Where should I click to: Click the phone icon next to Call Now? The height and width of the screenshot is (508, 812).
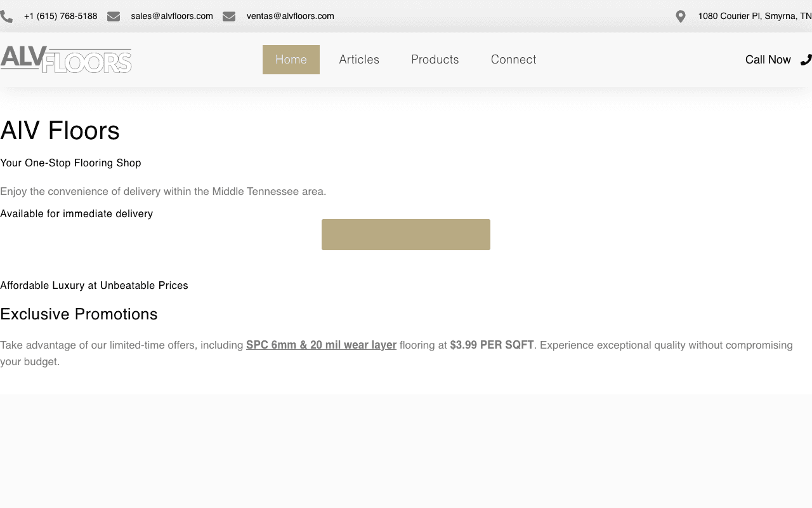click(806, 60)
